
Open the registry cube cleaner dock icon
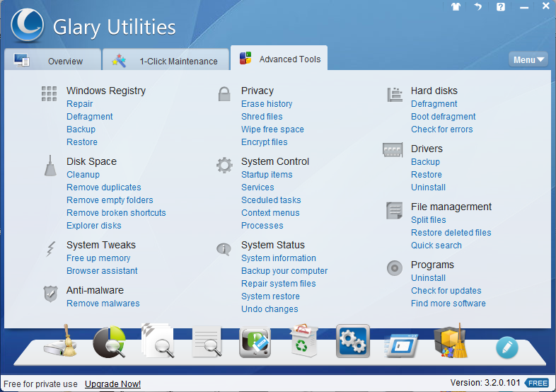[x=451, y=341]
